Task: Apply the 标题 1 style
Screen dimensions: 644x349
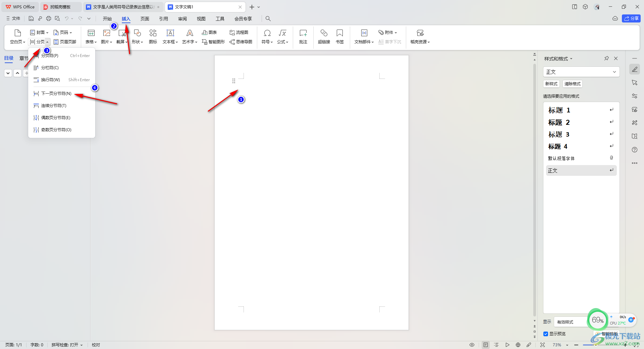Action: (581, 110)
